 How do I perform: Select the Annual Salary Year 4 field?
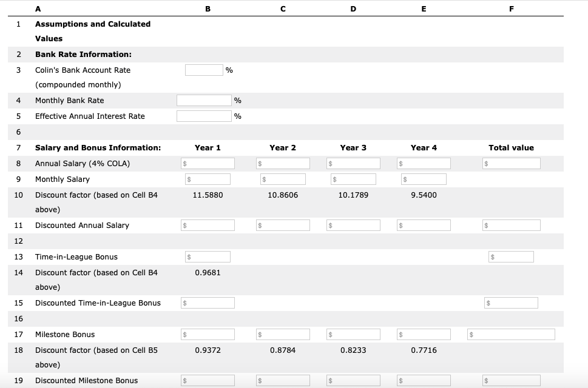pyautogui.click(x=424, y=163)
